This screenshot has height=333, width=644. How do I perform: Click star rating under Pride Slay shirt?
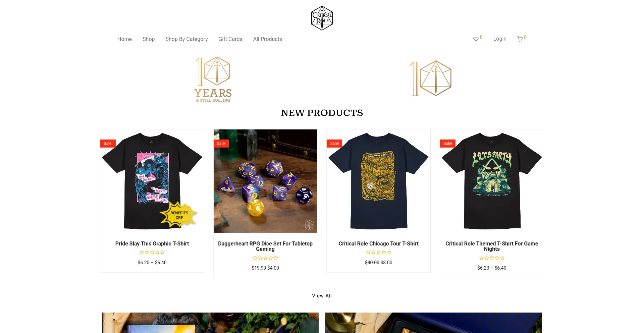(152, 253)
